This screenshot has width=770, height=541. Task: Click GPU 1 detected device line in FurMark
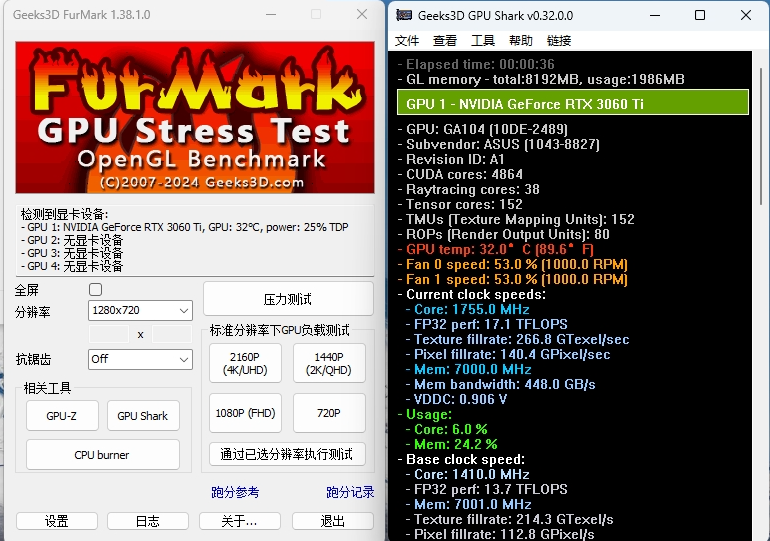click(185, 227)
